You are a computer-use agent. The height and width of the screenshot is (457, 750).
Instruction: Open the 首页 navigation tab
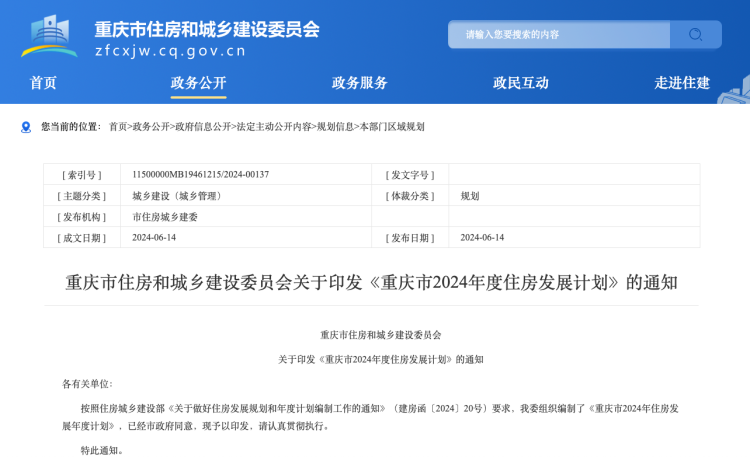point(43,83)
